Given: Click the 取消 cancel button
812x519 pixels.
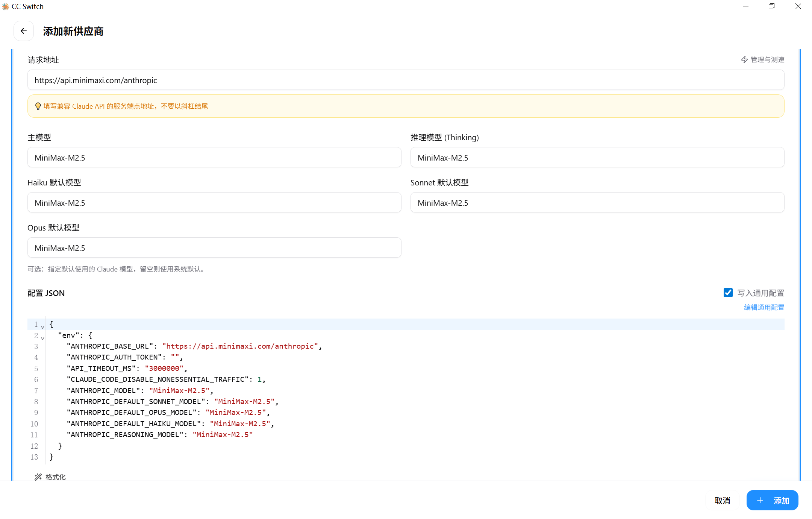Looking at the screenshot, I should 722,501.
